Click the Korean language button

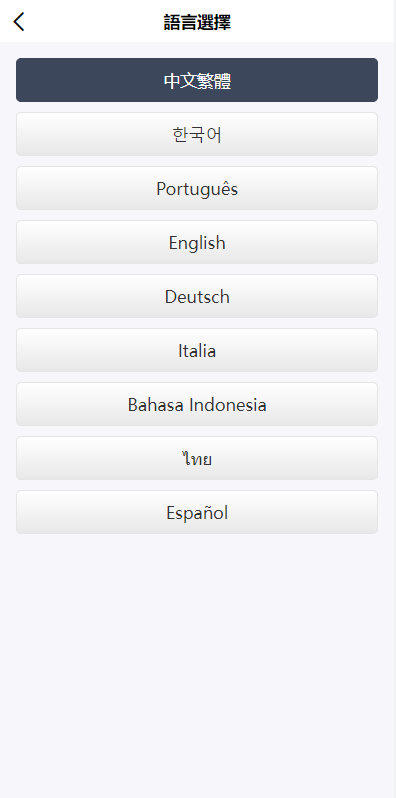[x=197, y=134]
